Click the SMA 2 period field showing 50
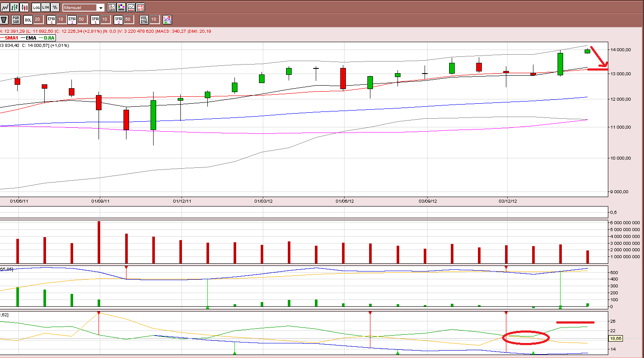 [x=128, y=19]
